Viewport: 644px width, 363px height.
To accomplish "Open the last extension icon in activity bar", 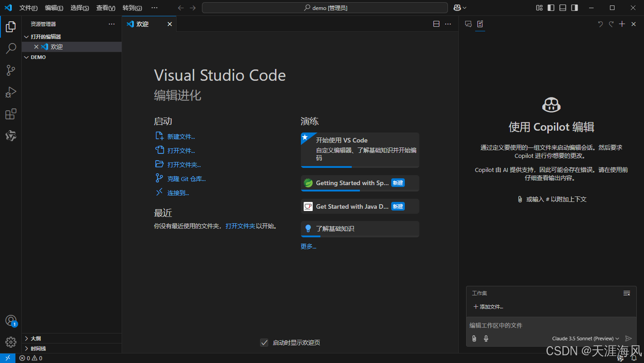I will tap(11, 136).
